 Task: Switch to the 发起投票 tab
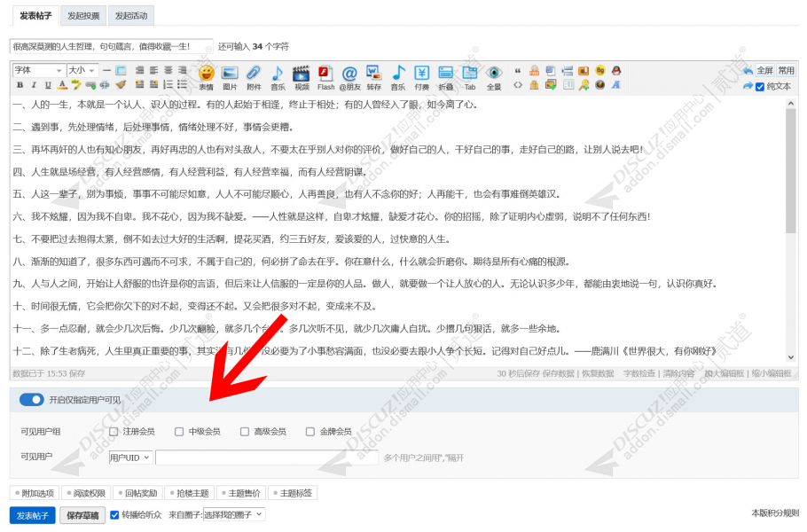pos(83,16)
